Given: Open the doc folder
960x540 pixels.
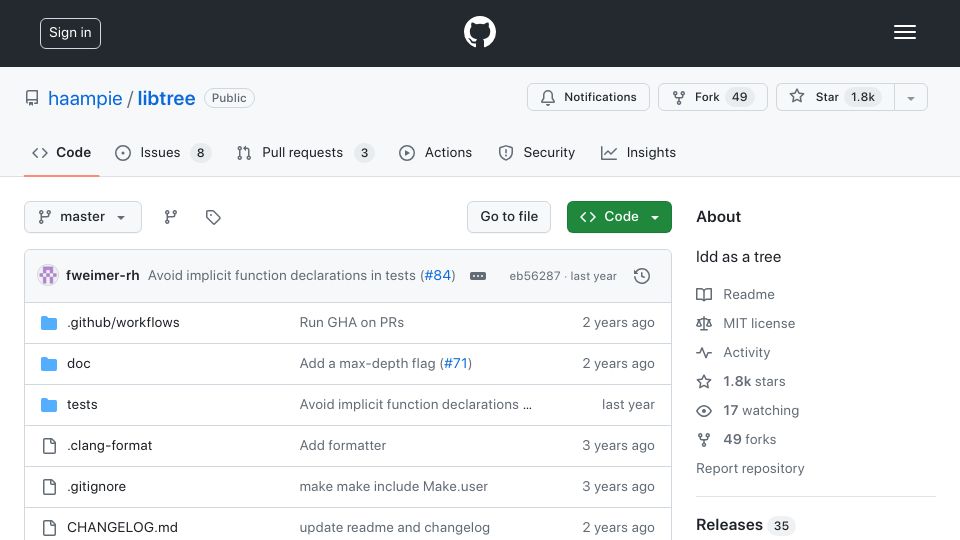Looking at the screenshot, I should [78, 364].
